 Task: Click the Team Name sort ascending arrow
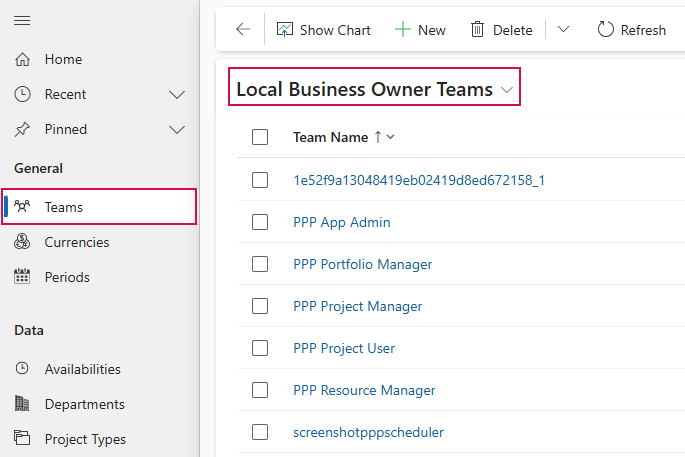click(378, 137)
